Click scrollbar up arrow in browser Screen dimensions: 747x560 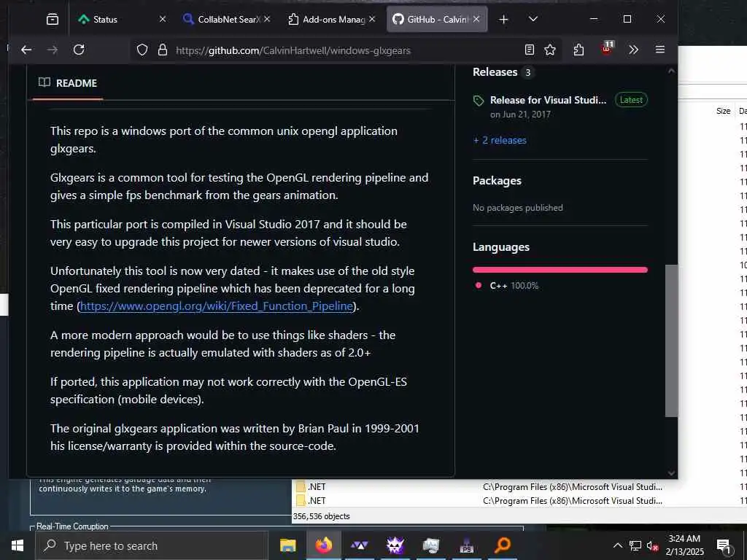671,71
